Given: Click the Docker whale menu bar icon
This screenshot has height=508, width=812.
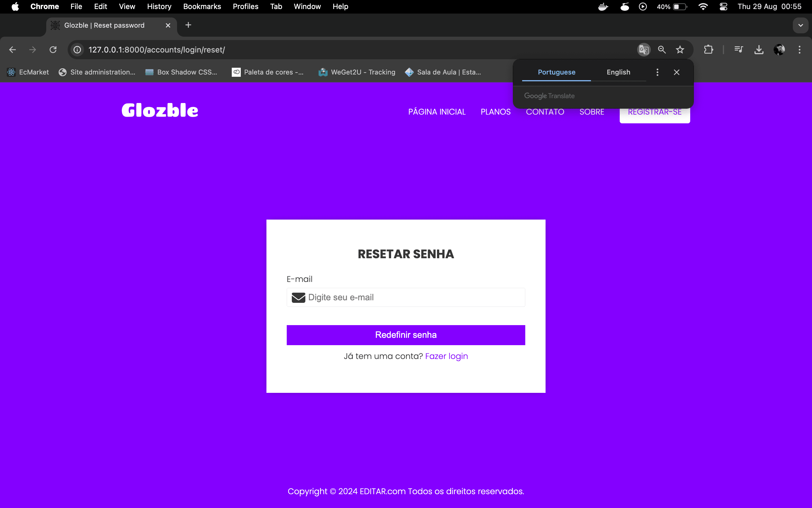Looking at the screenshot, I should (603, 7).
